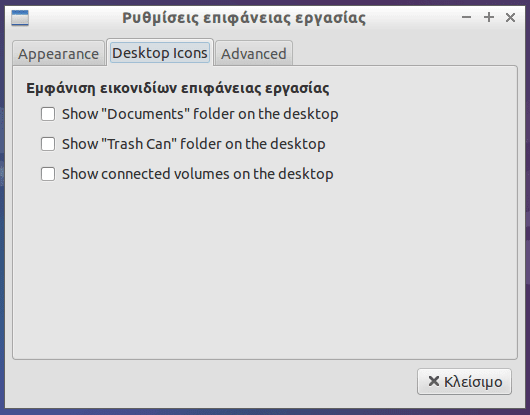Tick the Show "Trash Can" folder checkbox

(x=48, y=144)
